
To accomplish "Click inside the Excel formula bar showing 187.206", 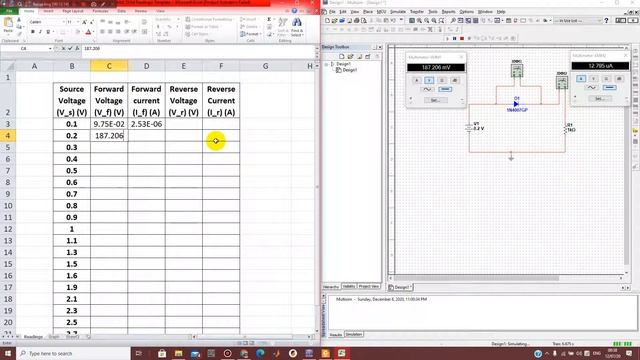I will coord(198,49).
